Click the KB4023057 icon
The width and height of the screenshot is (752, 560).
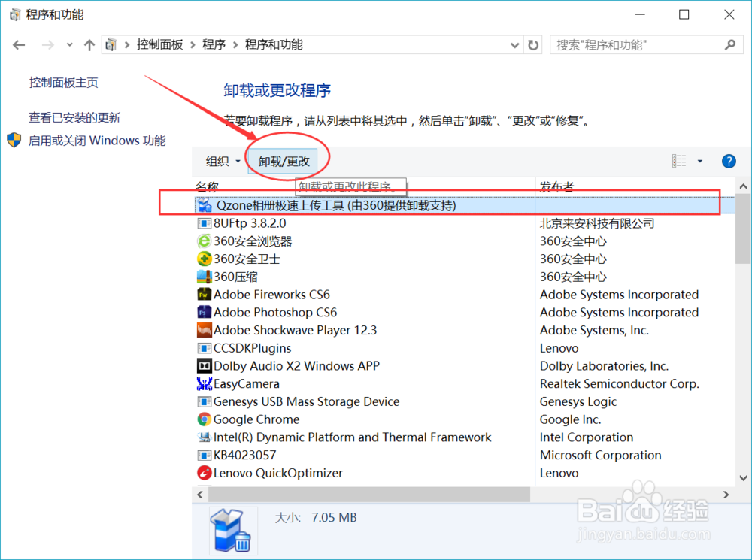(x=205, y=455)
